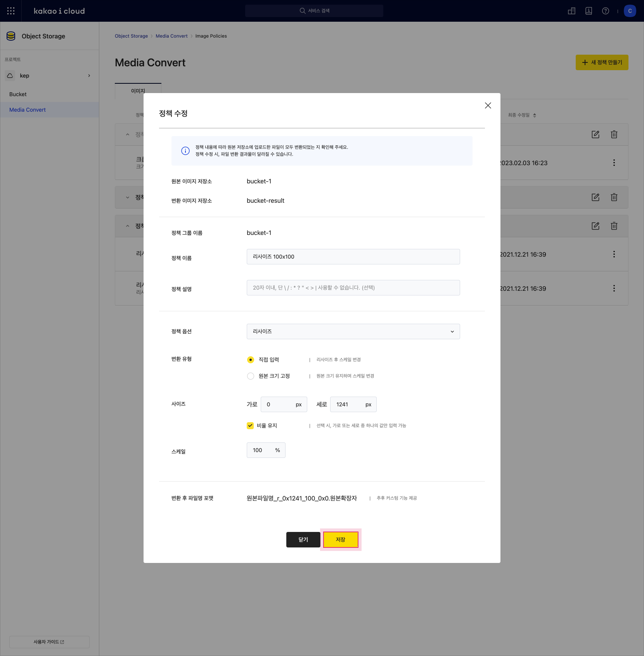The height and width of the screenshot is (656, 644).
Task: Open more options for first 2021.12.21 16:39 row
Action: point(614,254)
